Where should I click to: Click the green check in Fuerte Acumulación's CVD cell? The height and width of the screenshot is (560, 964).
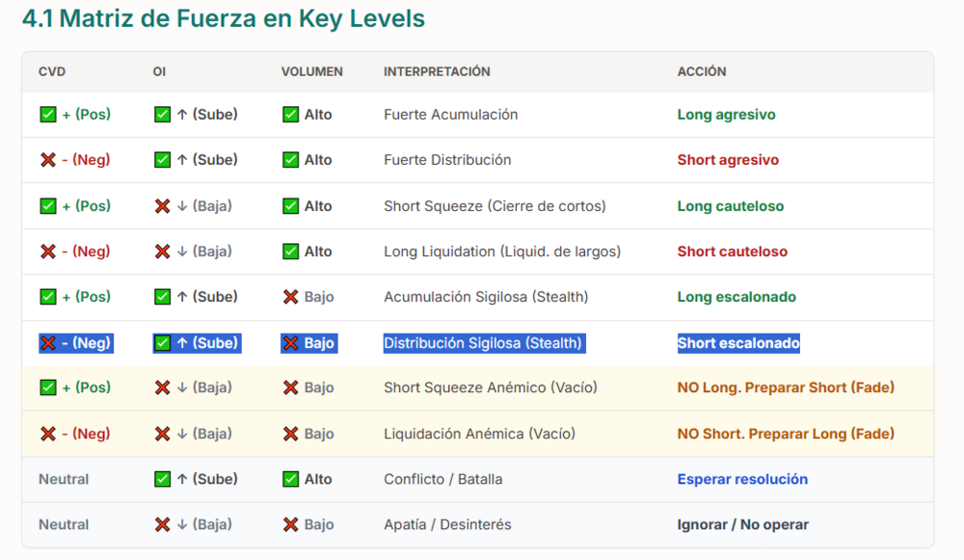pos(47,115)
